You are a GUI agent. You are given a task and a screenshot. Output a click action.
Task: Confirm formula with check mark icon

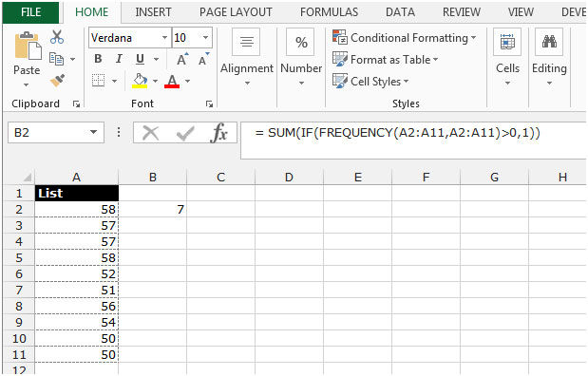[185, 134]
